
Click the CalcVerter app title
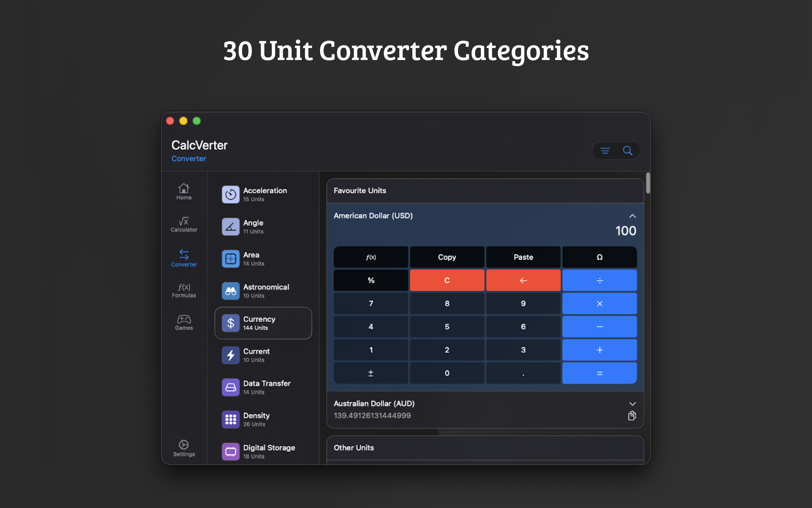(x=199, y=145)
